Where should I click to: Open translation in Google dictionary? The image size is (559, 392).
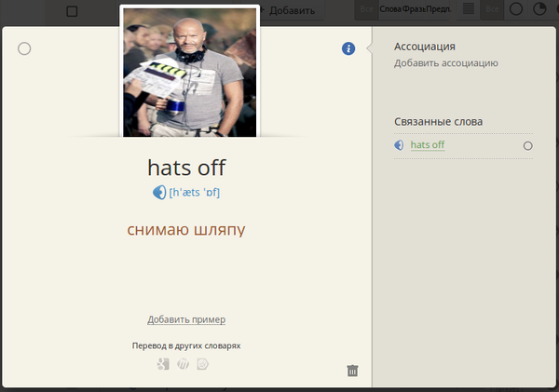(163, 363)
